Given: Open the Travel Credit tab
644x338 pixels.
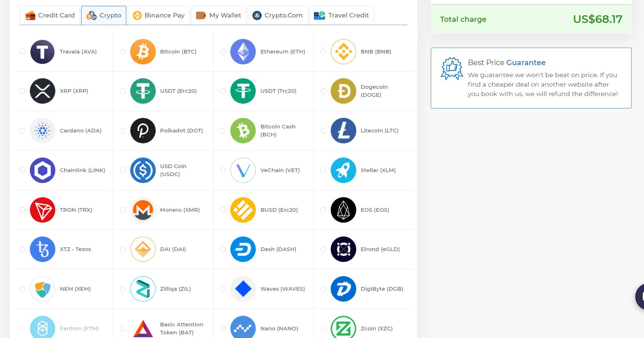Looking at the screenshot, I should point(342,15).
